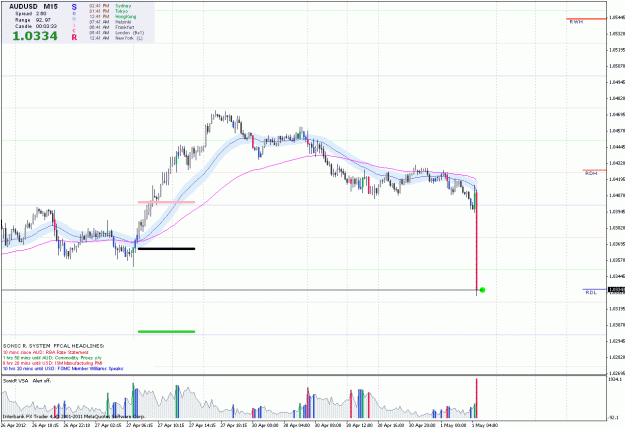Open the RBA Rate Statement headline
625x429 pixels.
coord(46,352)
